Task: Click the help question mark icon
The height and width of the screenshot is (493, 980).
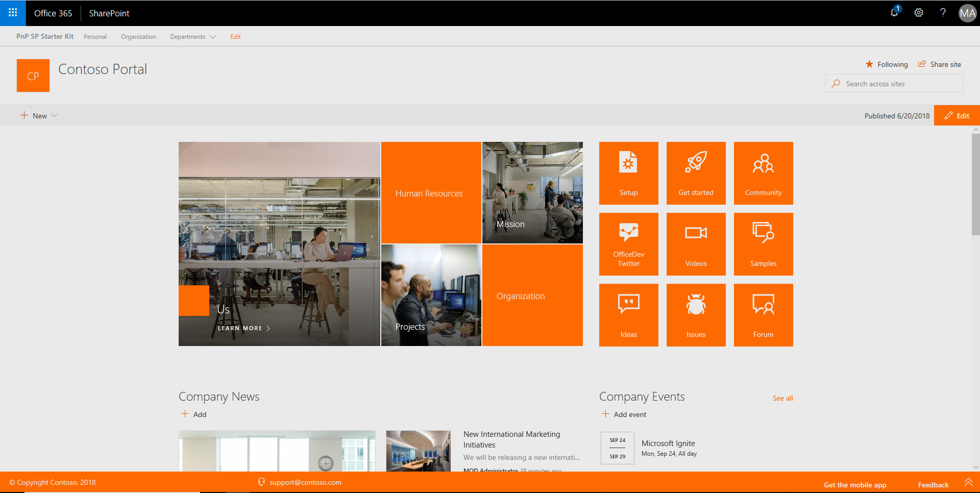Action: 943,13
